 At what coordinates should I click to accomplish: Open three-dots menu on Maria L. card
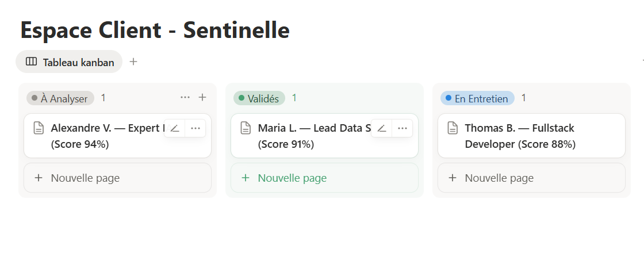coord(402,128)
